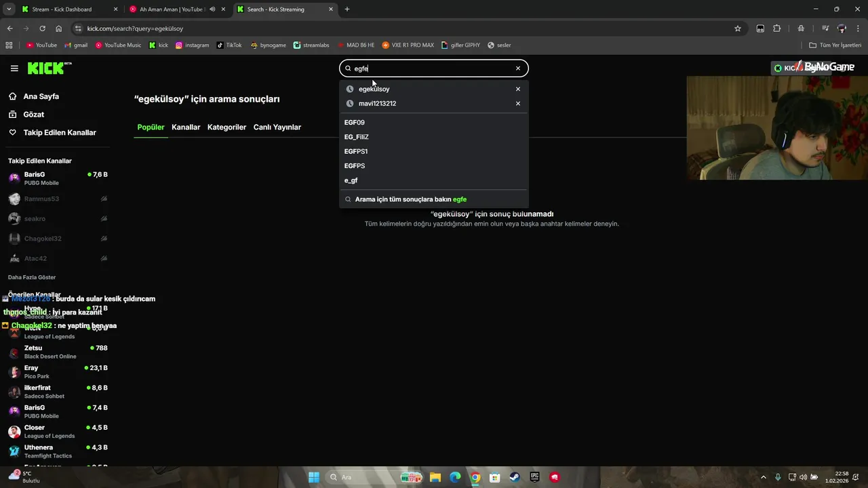The height and width of the screenshot is (488, 868).
Task: Open TikTok bookmark
Action: (x=229, y=45)
